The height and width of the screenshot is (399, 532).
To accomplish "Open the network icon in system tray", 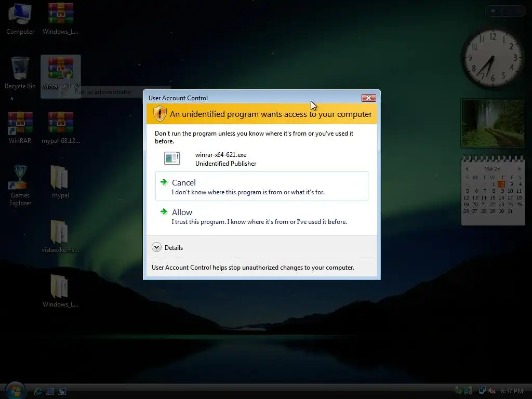I will [x=482, y=391].
